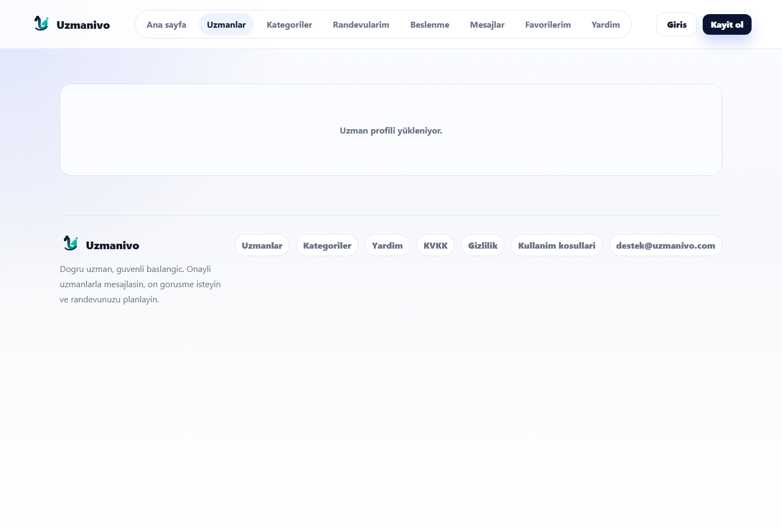The image size is (782, 532).
Task: Open Yardim in the top navigation
Action: (606, 24)
